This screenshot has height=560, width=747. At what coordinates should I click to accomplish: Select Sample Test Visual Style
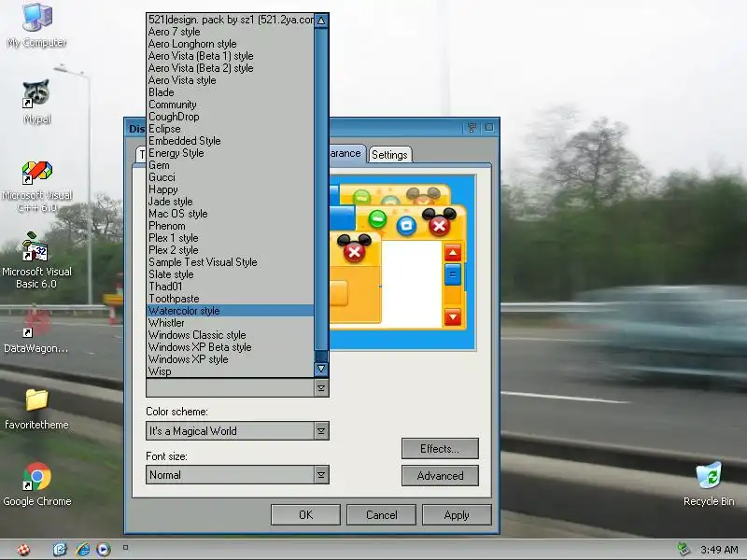tap(231, 262)
